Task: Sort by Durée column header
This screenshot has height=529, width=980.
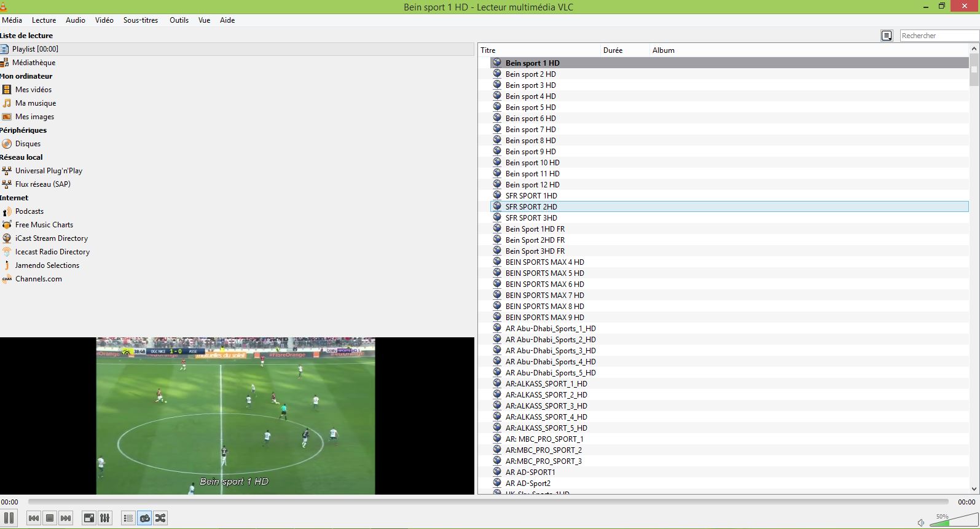Action: [625, 50]
